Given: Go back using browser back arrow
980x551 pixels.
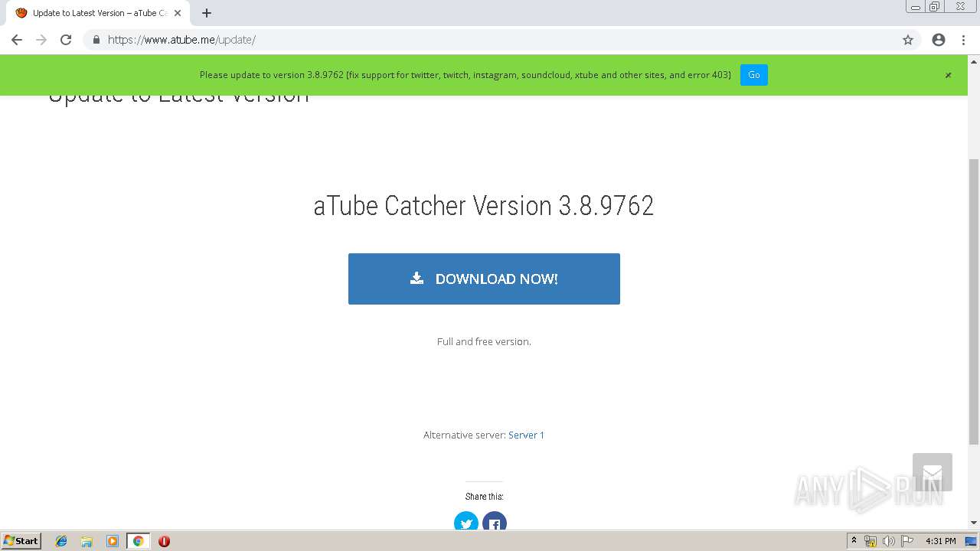Looking at the screenshot, I should pos(17,40).
